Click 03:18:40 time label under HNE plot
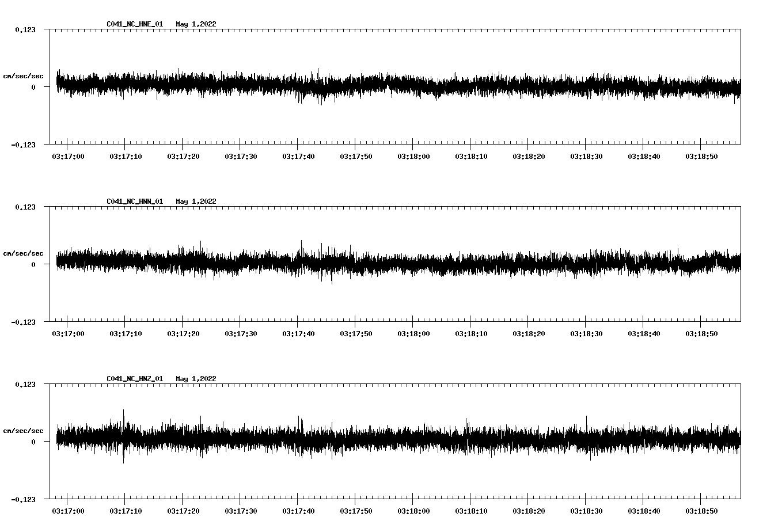Screen dimensions: 782x532 pyautogui.click(x=644, y=156)
